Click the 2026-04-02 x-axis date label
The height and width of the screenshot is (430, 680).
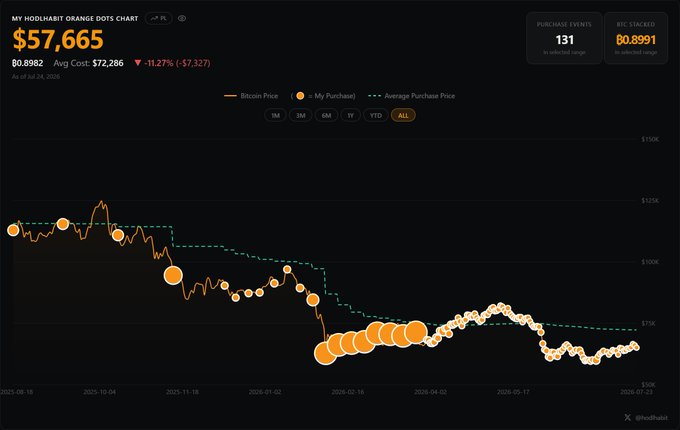tap(430, 392)
